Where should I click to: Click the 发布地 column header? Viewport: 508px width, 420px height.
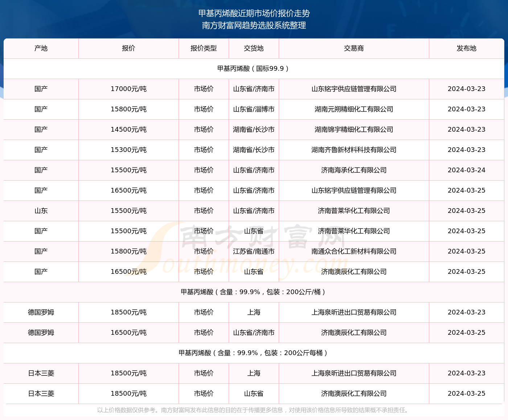(467, 48)
